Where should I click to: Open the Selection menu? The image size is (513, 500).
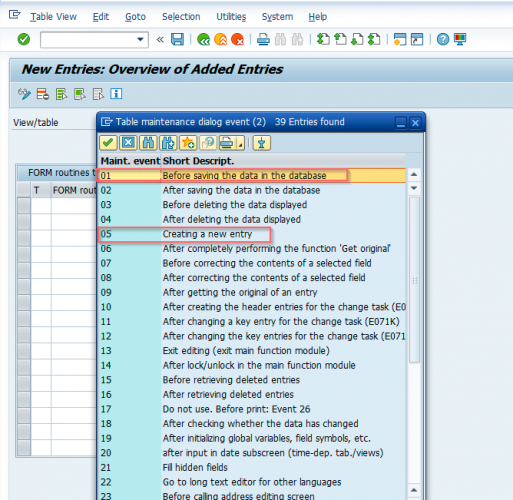click(181, 17)
